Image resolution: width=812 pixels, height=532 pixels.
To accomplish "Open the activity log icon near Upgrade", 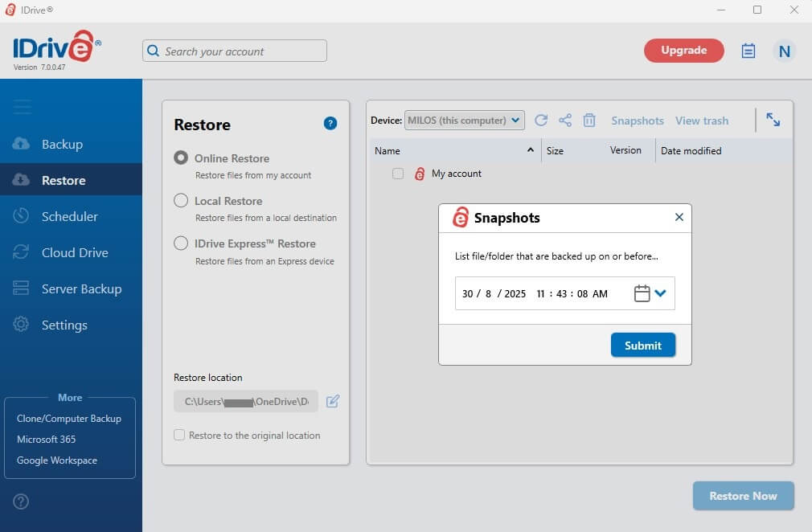I will (748, 51).
